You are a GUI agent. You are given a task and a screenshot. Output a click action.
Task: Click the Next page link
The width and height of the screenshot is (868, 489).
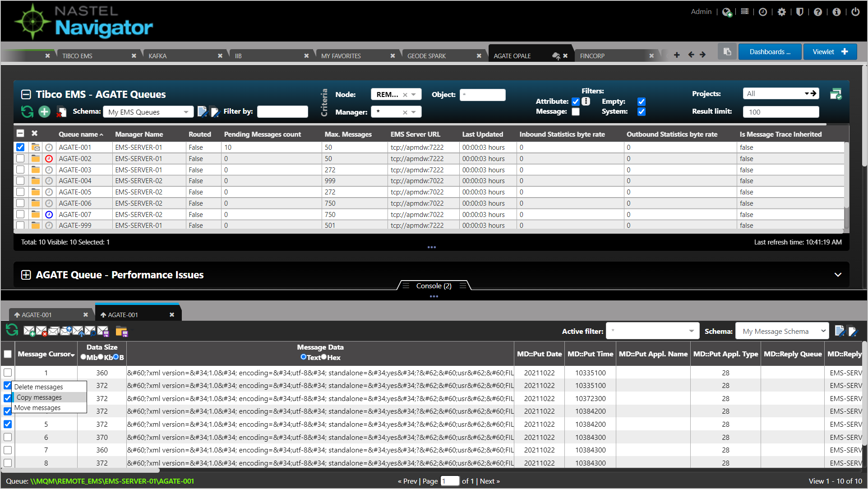[489, 481]
